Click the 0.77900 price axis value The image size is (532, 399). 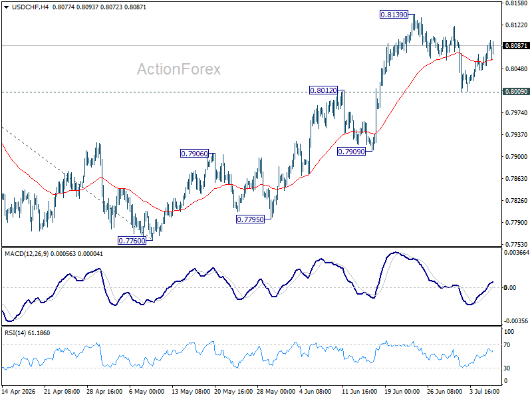click(516, 223)
